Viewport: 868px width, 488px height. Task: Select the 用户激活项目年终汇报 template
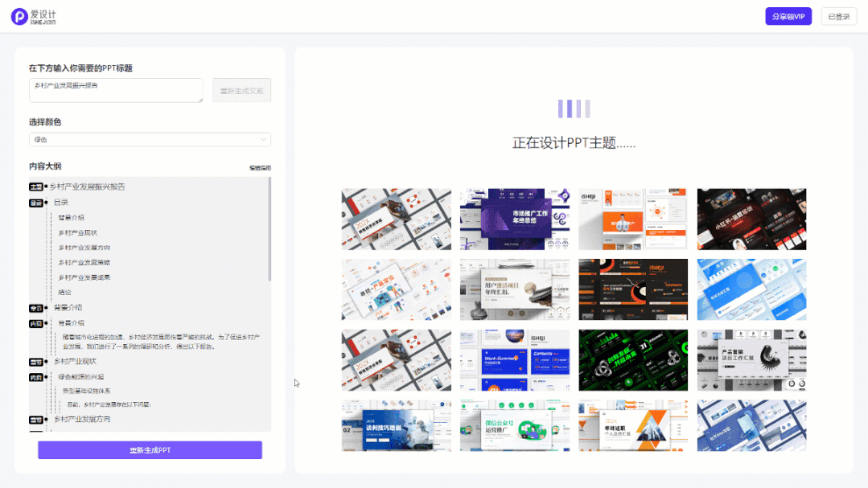point(515,289)
